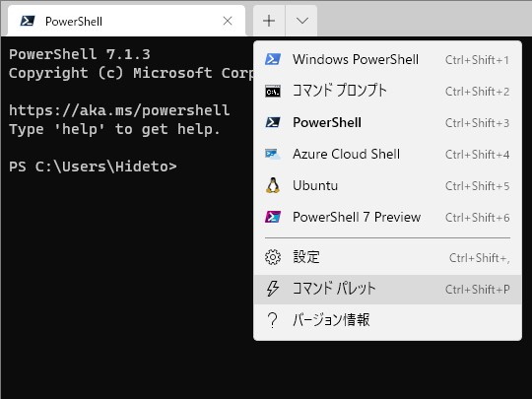Click the bold PowerShell profile icon in menu

tap(273, 122)
